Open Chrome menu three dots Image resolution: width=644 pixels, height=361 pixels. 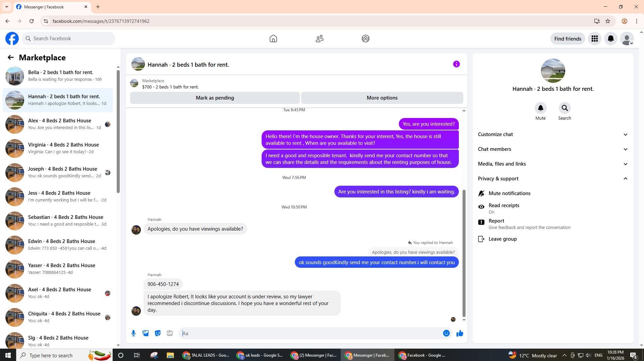point(637,21)
